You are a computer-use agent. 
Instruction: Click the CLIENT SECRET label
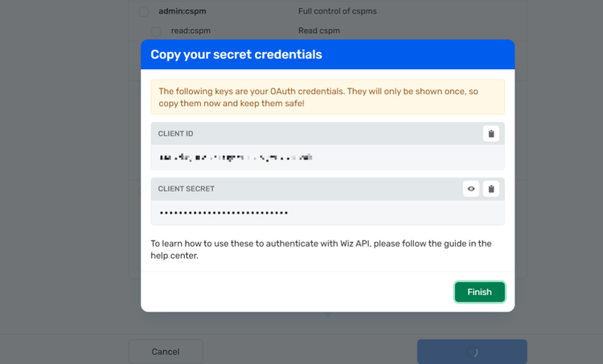(x=186, y=189)
